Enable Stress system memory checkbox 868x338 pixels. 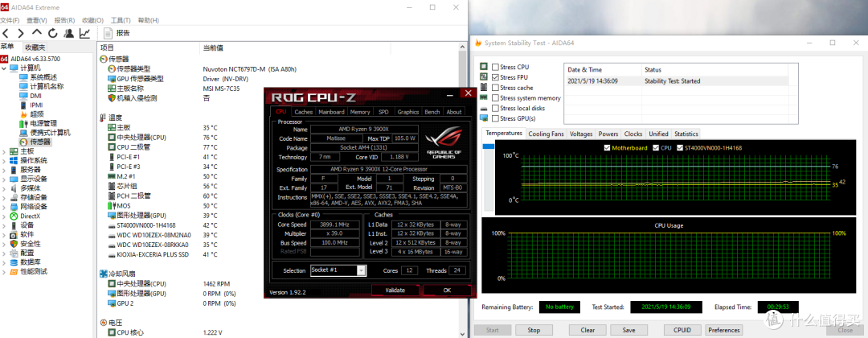click(495, 98)
